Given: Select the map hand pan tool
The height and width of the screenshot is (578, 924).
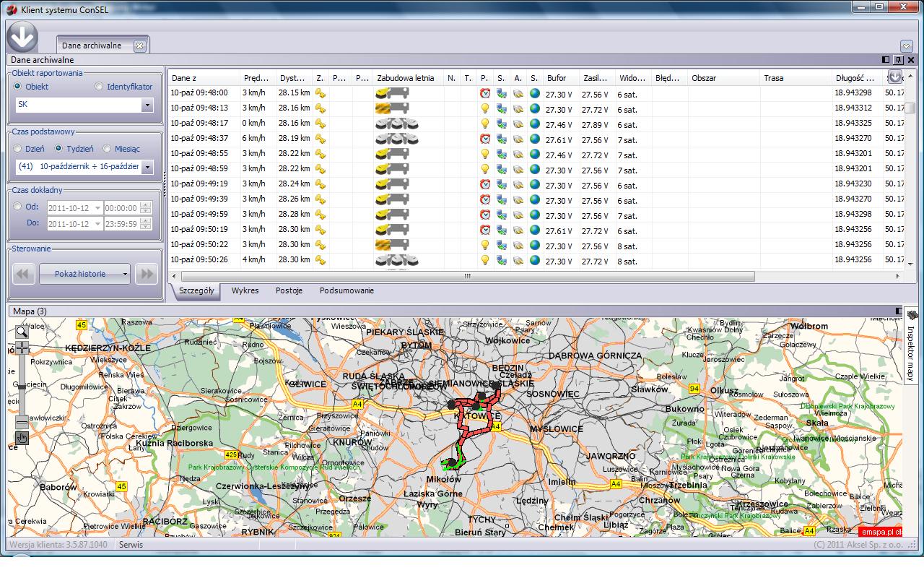Looking at the screenshot, I should (22, 437).
